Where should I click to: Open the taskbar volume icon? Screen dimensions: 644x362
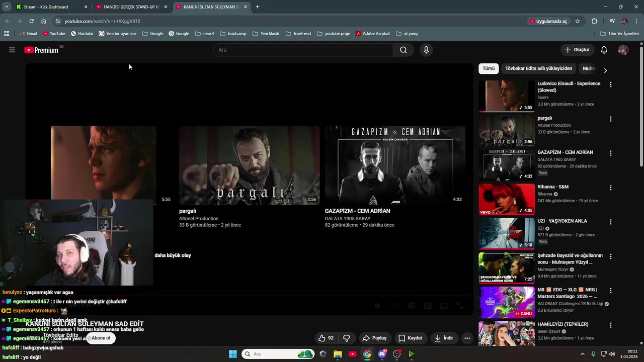[612, 354]
